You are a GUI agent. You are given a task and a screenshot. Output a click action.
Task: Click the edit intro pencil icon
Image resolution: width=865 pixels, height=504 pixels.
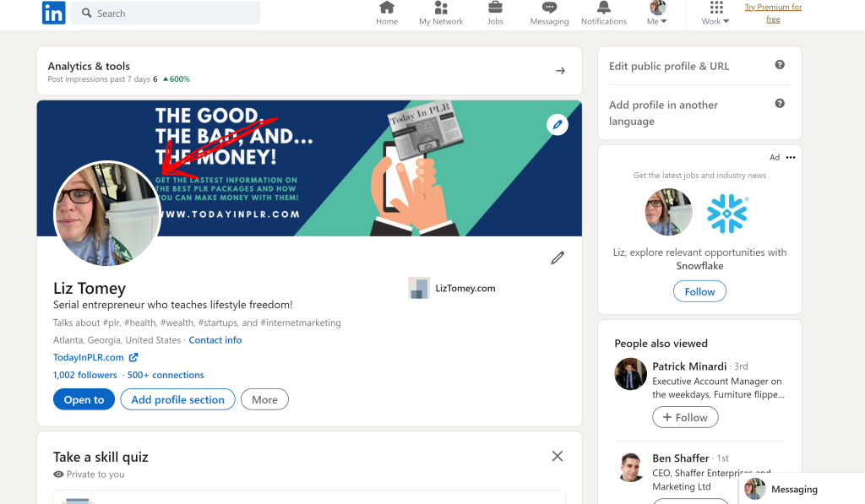558,257
